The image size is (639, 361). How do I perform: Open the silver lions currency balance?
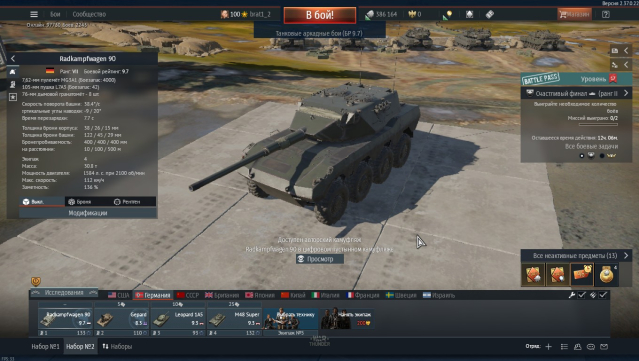(381, 14)
